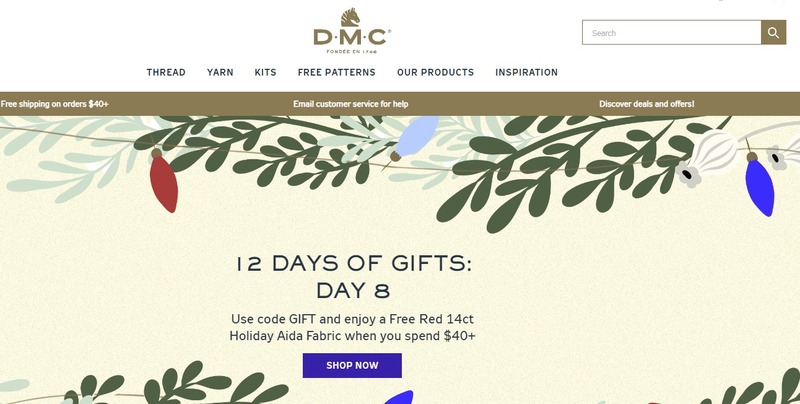
Task: Click the Fondée en 1746 tagline under the logo
Action: 352,52
